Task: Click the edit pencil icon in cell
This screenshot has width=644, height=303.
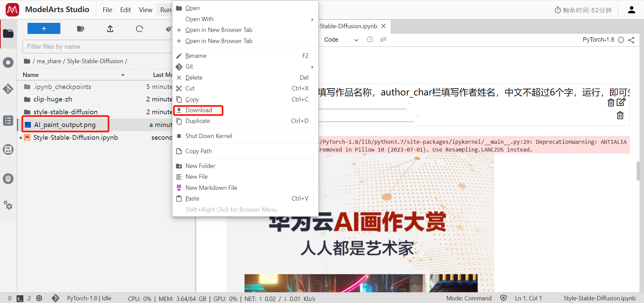Action: (621, 102)
